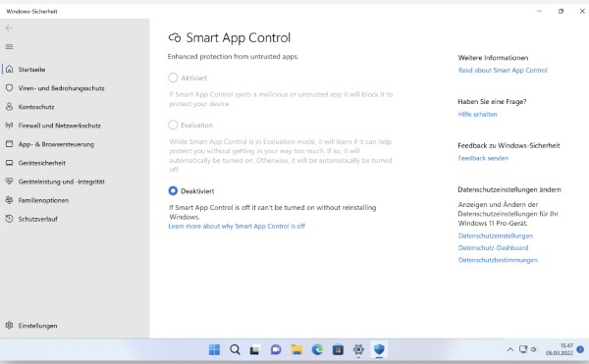Click the network icon in system tray
The width and height of the screenshot is (589, 364).
(x=523, y=349)
